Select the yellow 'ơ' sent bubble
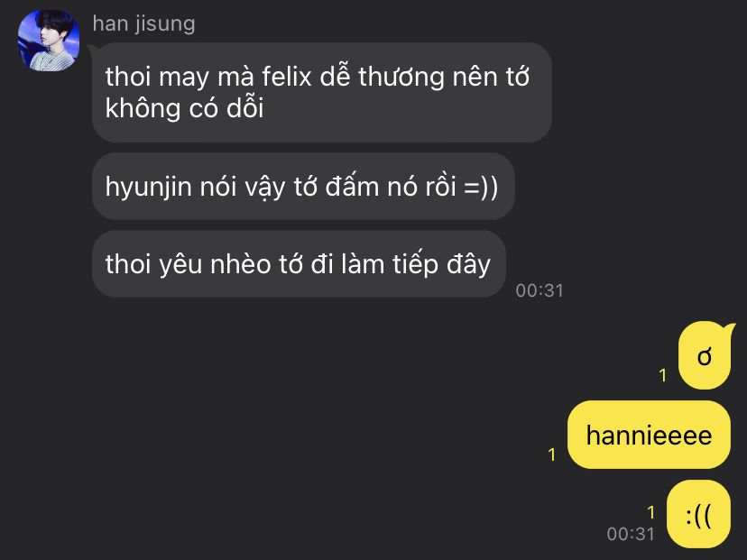The height and width of the screenshot is (560, 747). click(705, 355)
